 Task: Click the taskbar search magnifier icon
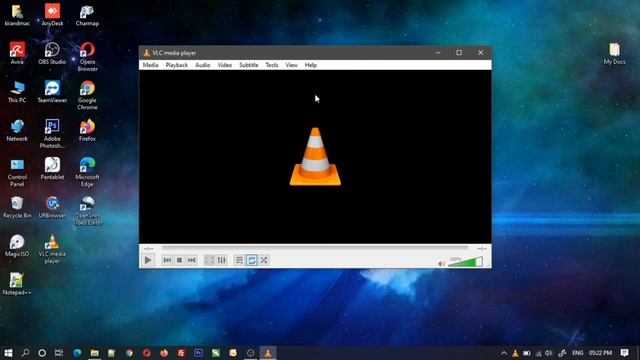(x=25, y=353)
